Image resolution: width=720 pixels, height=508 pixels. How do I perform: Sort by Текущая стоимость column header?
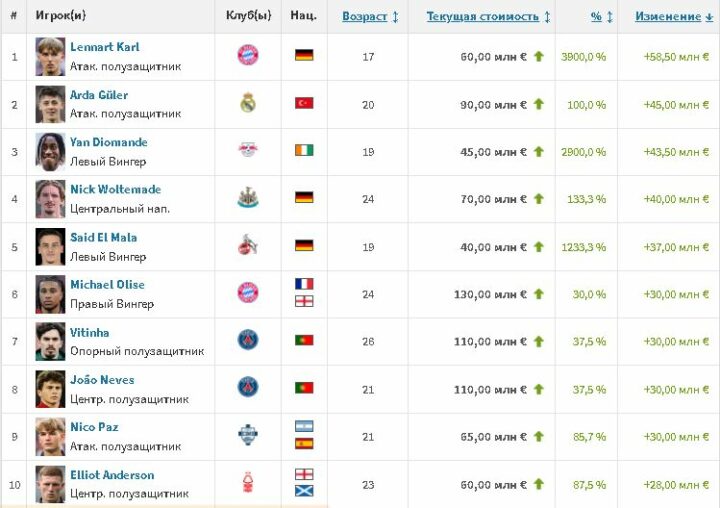pos(483,16)
